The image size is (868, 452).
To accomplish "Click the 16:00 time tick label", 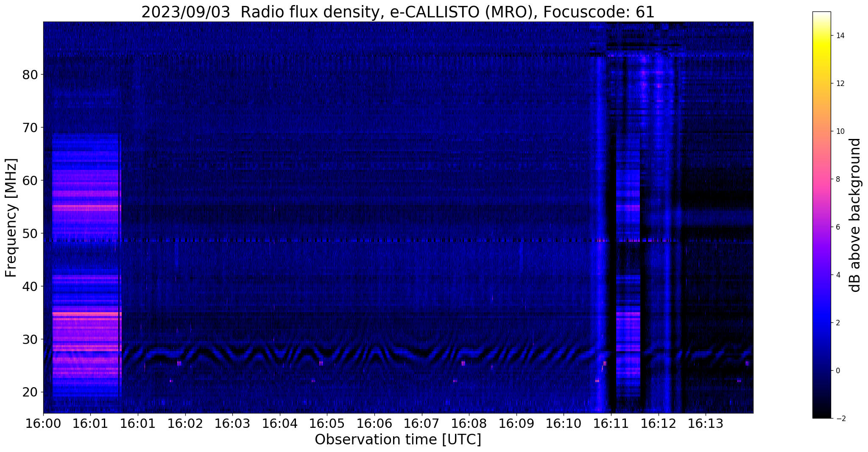I will click(43, 423).
